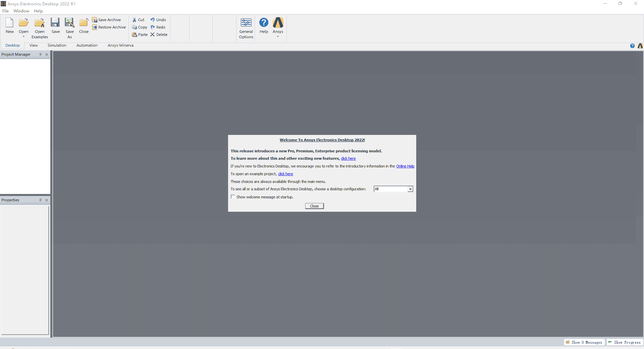Create a new project with the New icon
This screenshot has width=644, height=349.
[9, 25]
